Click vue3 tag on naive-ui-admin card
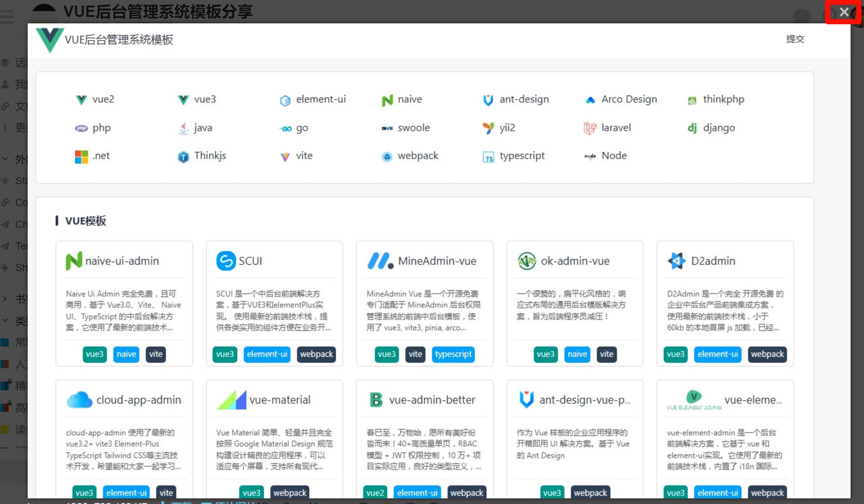 tap(94, 354)
